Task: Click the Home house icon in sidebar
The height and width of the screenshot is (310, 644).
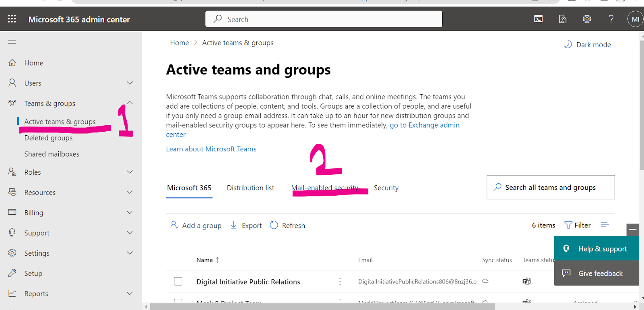Action: point(12,63)
